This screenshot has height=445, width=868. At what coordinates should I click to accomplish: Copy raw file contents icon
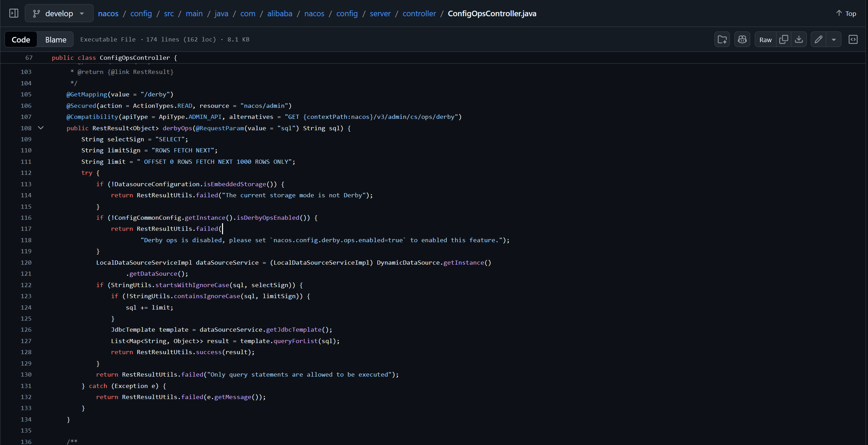[x=784, y=40]
